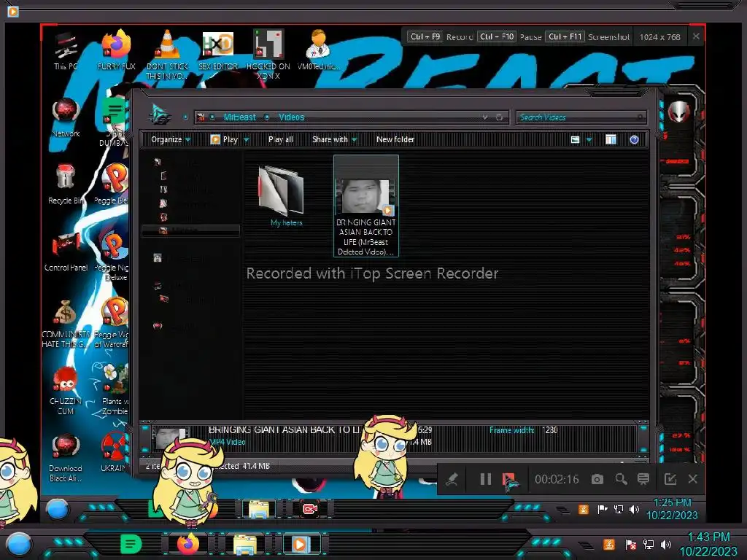The image size is (747, 560).
Task: Open the Organize dropdown menu
Action: (171, 139)
